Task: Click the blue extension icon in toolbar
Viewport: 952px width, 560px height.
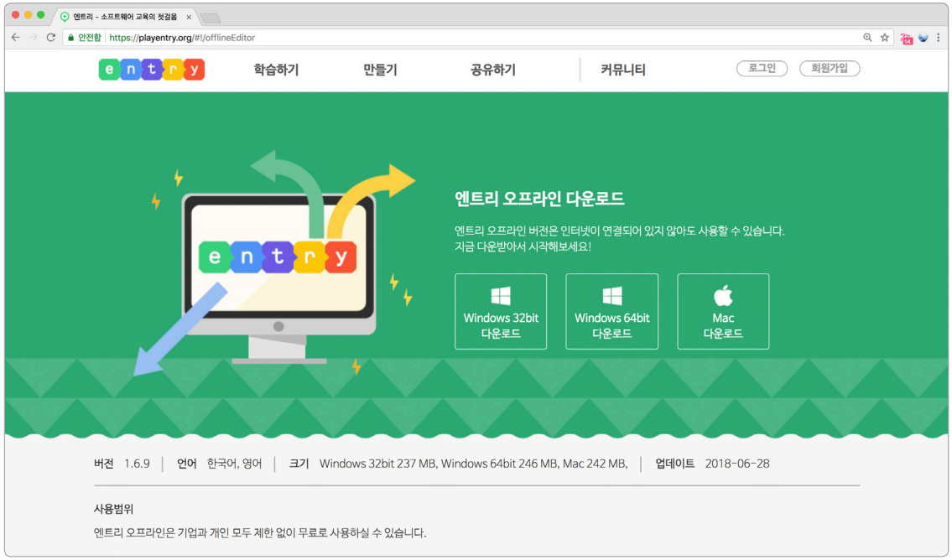Action: click(x=923, y=38)
